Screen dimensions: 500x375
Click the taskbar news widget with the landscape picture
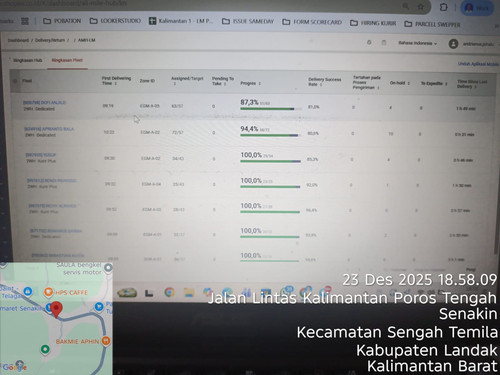[x=127, y=292]
